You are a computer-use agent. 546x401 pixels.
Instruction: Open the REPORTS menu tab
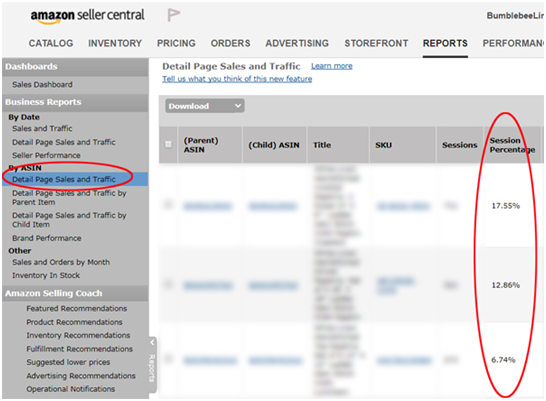click(445, 43)
